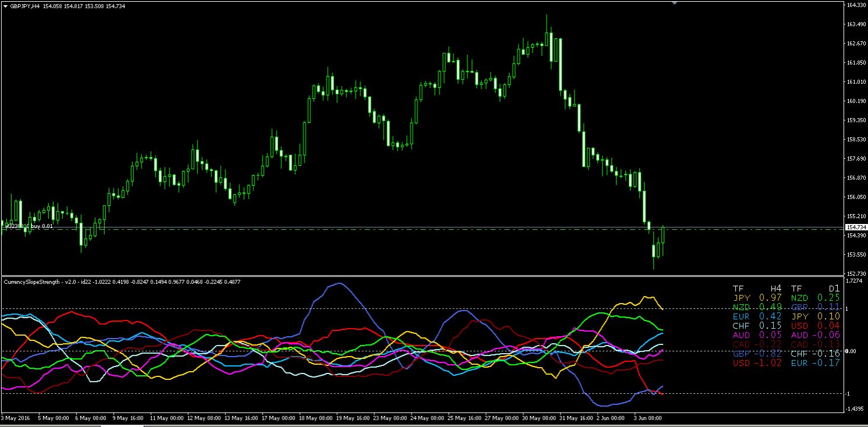
Task: Click the 164.330 level on the price axis
Action: point(856,5)
